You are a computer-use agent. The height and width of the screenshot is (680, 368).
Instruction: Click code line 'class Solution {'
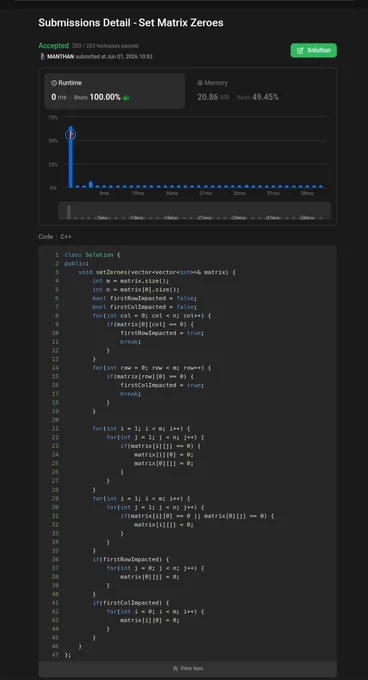pyautogui.click(x=92, y=255)
